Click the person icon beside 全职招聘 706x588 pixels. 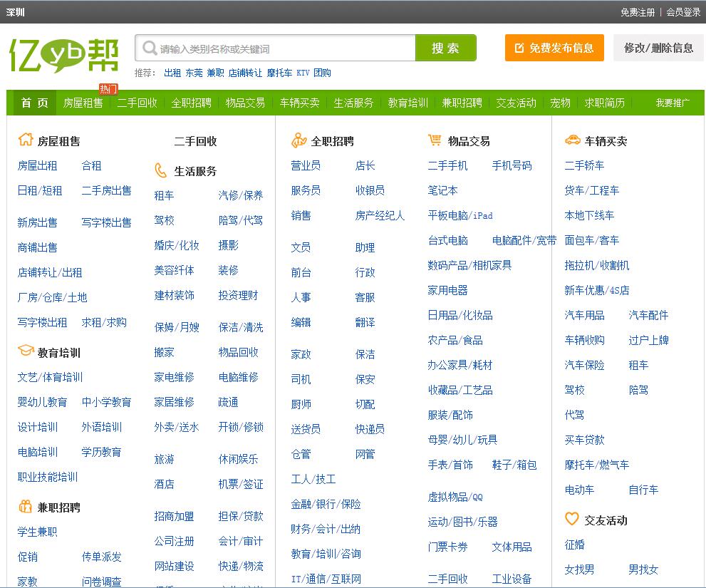pyautogui.click(x=299, y=140)
